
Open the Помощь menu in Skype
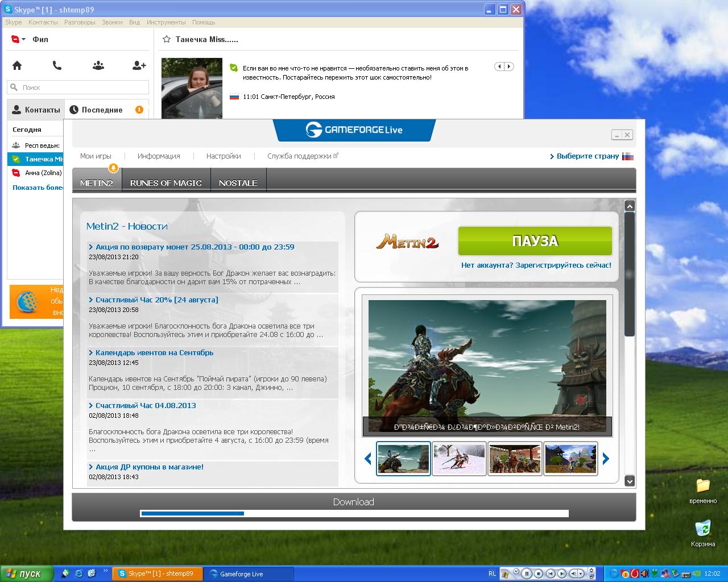pos(204,22)
